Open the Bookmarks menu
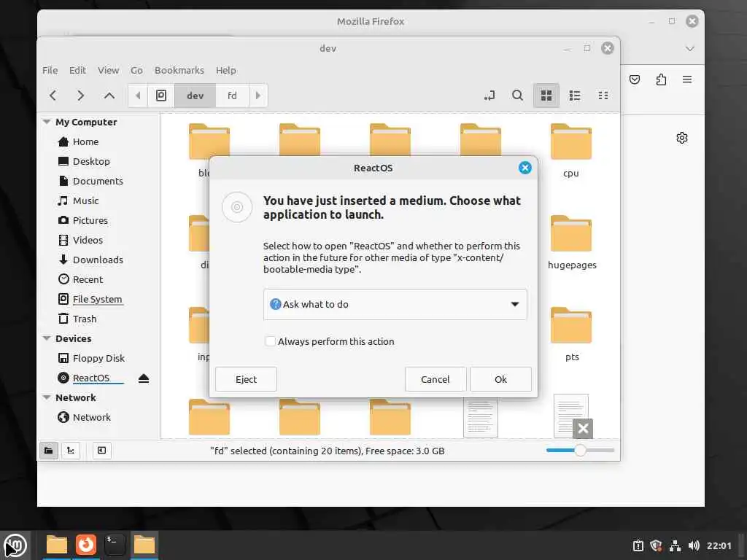The width and height of the screenshot is (747, 560). (179, 71)
